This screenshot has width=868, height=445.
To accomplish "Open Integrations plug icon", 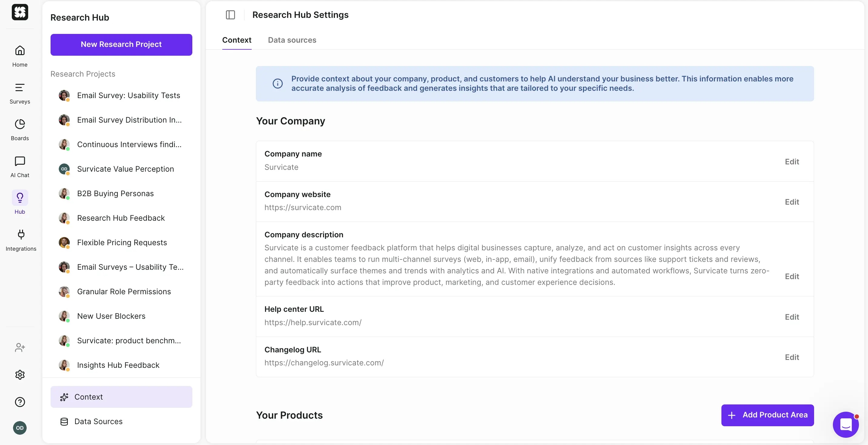I will (21, 235).
